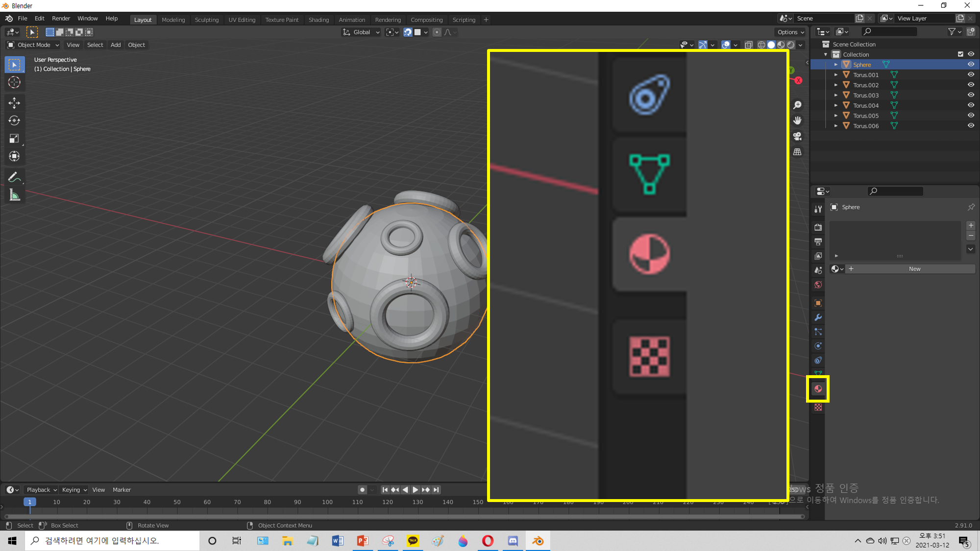Click the New material button
The width and height of the screenshot is (980, 551).
[914, 269]
